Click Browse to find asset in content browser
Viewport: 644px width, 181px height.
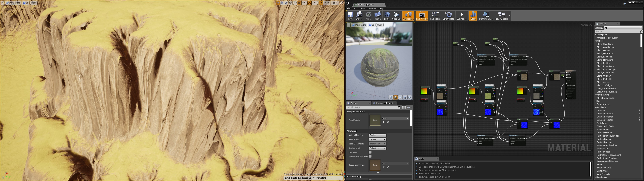click(x=359, y=15)
